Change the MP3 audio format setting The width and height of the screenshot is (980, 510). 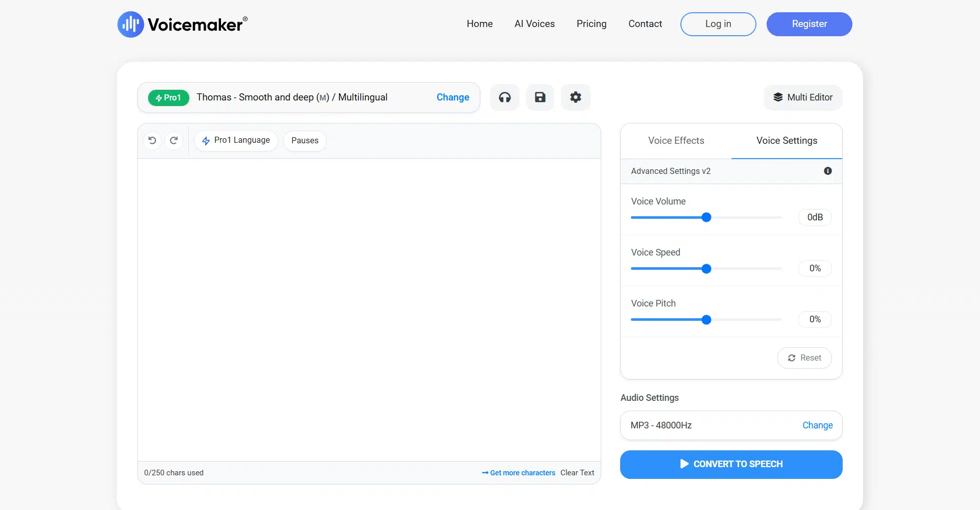(817, 425)
